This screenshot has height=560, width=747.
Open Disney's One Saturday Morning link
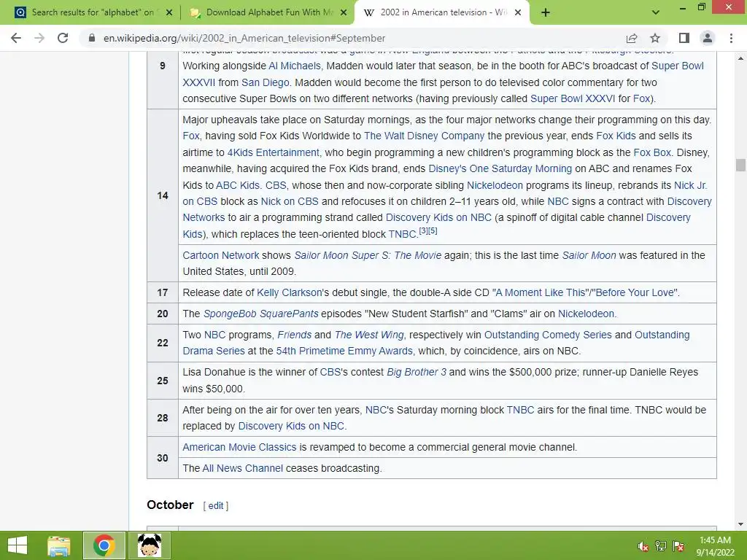tap(500, 168)
